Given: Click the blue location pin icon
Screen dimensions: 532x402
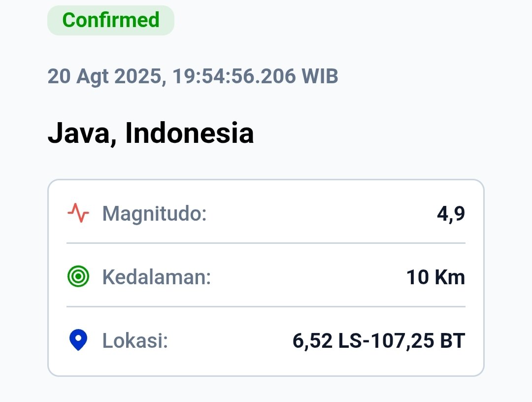Looking at the screenshot, I should [78, 340].
